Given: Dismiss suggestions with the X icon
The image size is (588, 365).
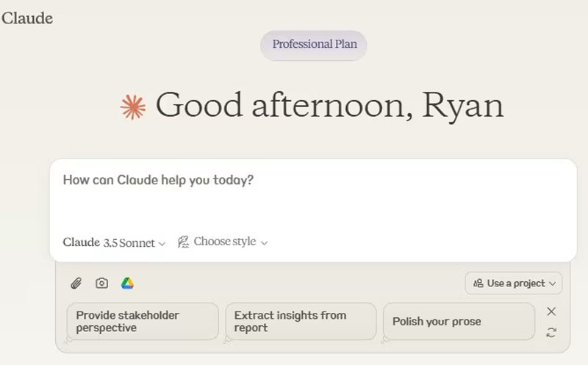Looking at the screenshot, I should click(x=551, y=311).
